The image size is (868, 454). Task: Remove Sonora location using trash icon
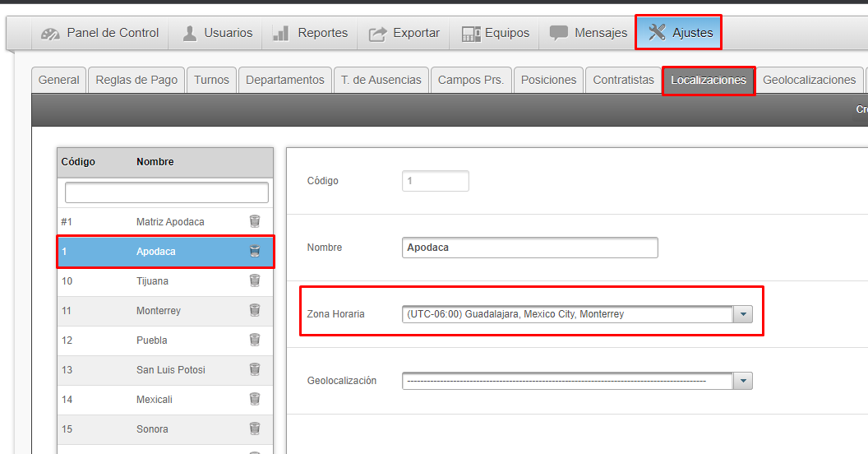255,429
